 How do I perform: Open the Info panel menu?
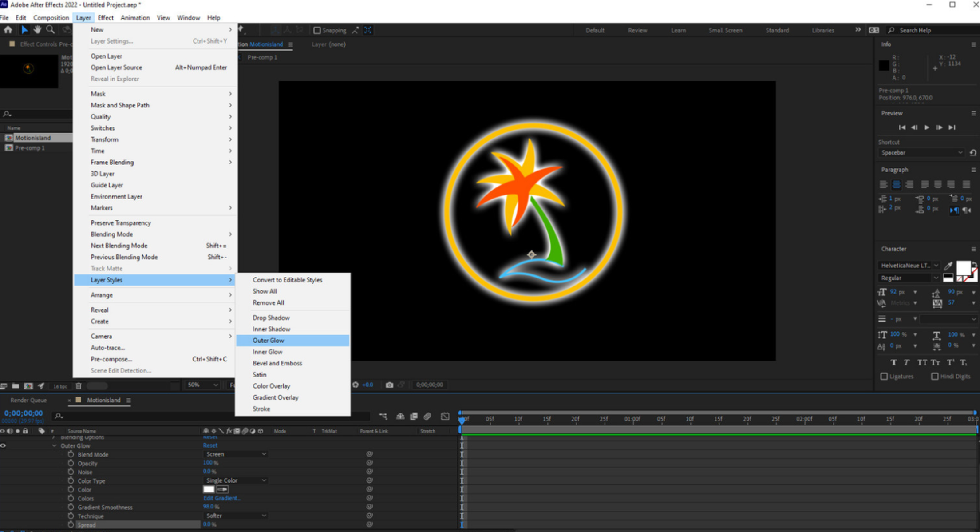click(x=973, y=44)
